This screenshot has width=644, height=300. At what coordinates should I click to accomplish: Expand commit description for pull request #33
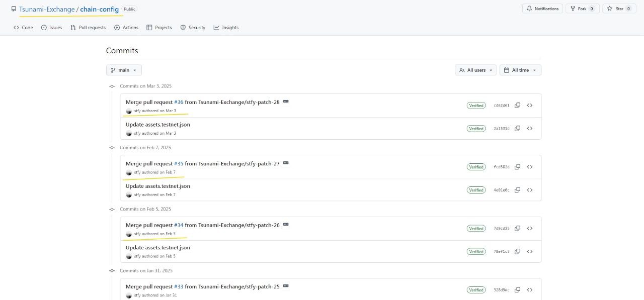point(286,286)
